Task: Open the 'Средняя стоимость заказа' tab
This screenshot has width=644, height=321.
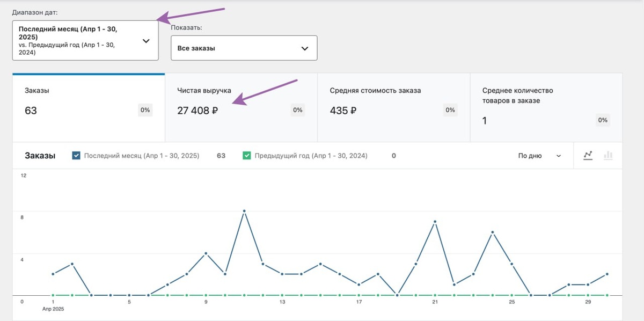Action: [393, 107]
